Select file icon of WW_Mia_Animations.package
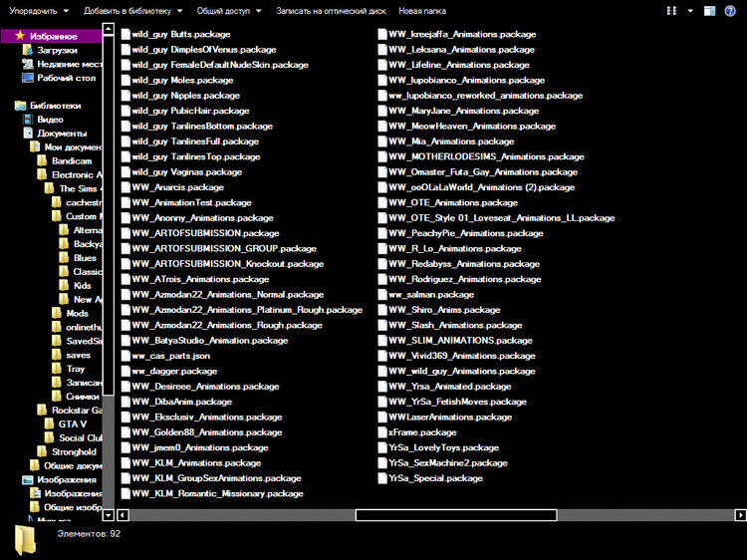747x560 pixels. click(x=382, y=141)
